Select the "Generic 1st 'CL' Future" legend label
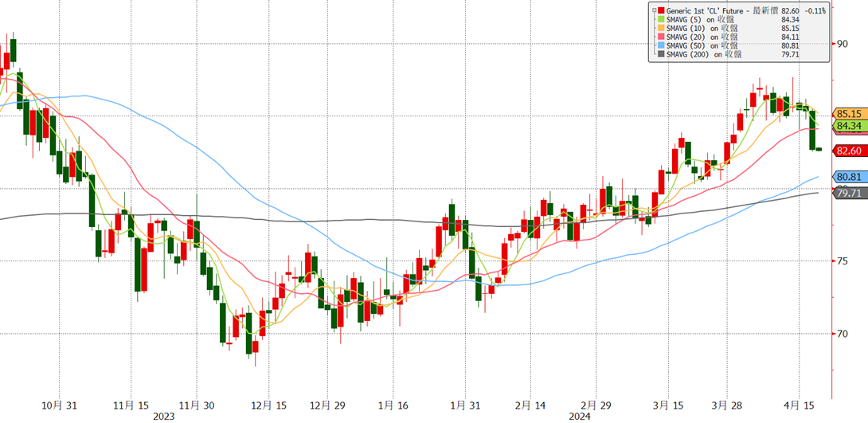Image resolution: width=868 pixels, height=423 pixels. pyautogui.click(x=705, y=10)
